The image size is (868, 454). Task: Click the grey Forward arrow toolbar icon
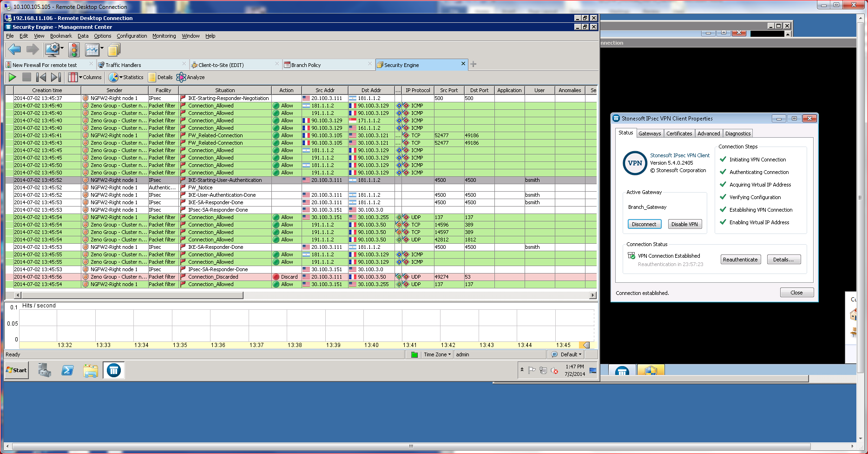click(x=33, y=49)
